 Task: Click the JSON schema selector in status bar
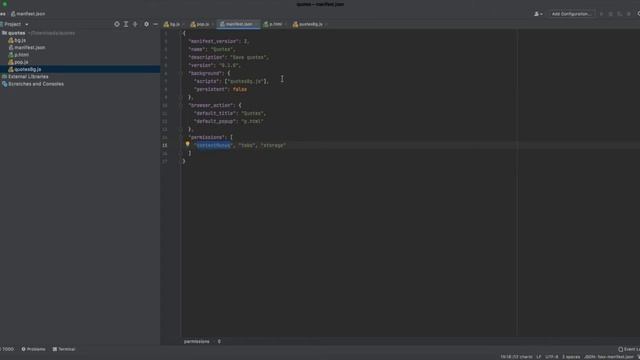[x=609, y=357]
